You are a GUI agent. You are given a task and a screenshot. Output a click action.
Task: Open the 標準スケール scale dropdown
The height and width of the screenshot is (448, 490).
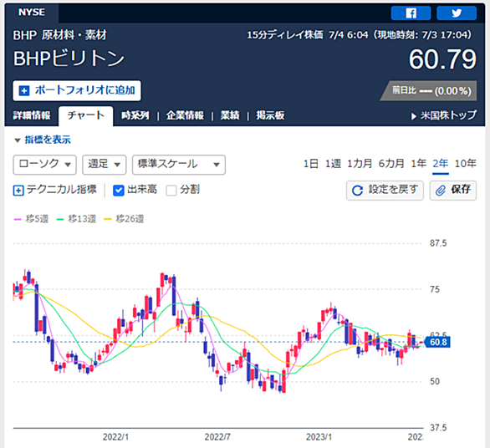click(x=179, y=165)
